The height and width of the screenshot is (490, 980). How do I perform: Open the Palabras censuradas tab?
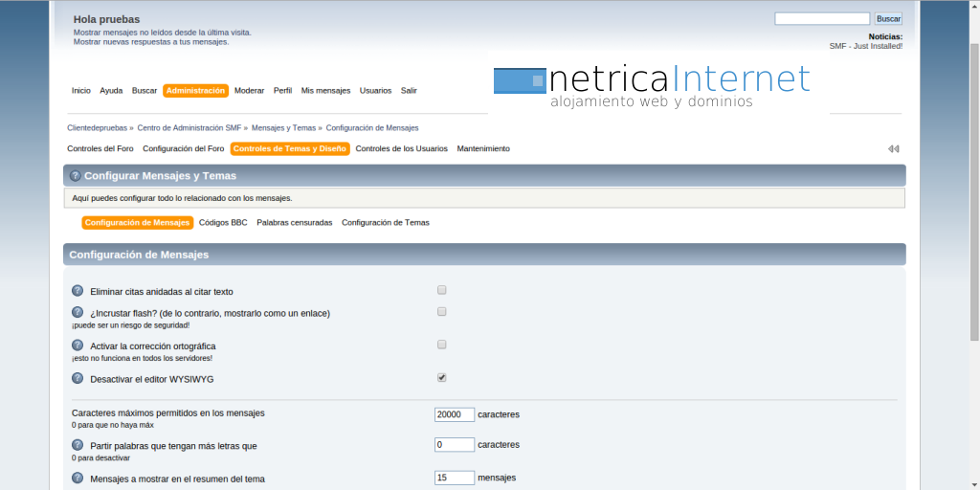pyautogui.click(x=295, y=223)
